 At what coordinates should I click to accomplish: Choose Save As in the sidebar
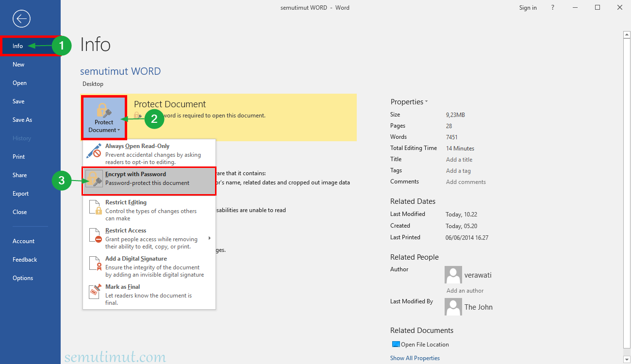pos(31,120)
